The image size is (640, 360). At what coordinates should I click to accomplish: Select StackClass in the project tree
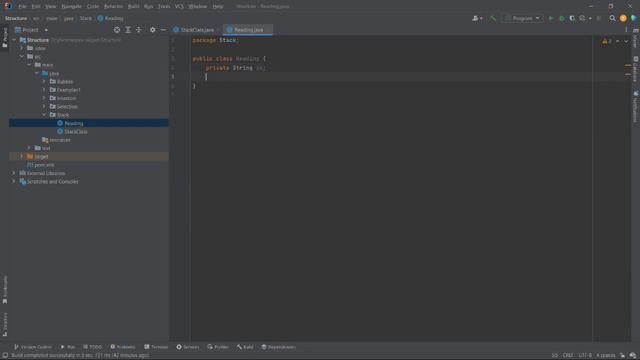point(76,132)
